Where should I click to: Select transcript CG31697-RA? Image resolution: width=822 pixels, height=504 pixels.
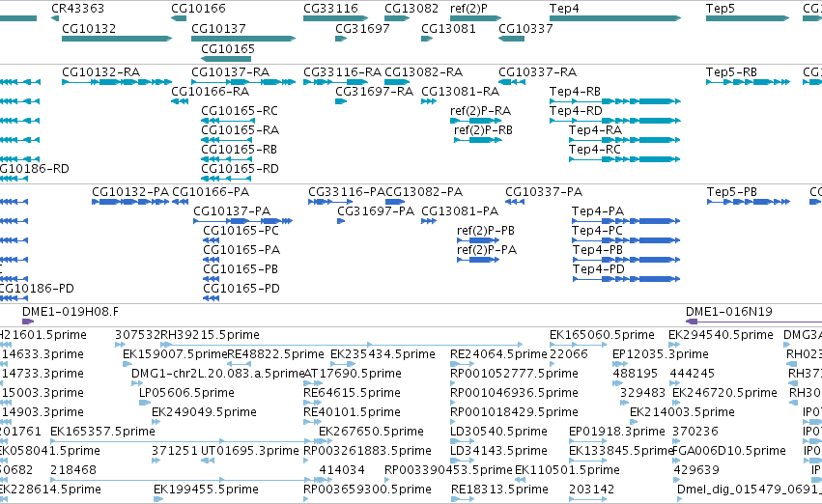coord(341,101)
